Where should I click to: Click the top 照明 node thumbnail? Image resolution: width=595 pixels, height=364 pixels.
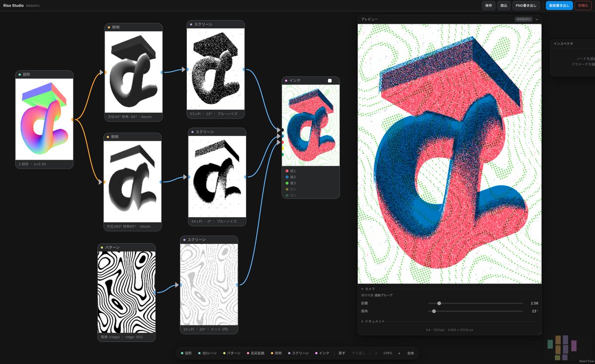(x=133, y=71)
